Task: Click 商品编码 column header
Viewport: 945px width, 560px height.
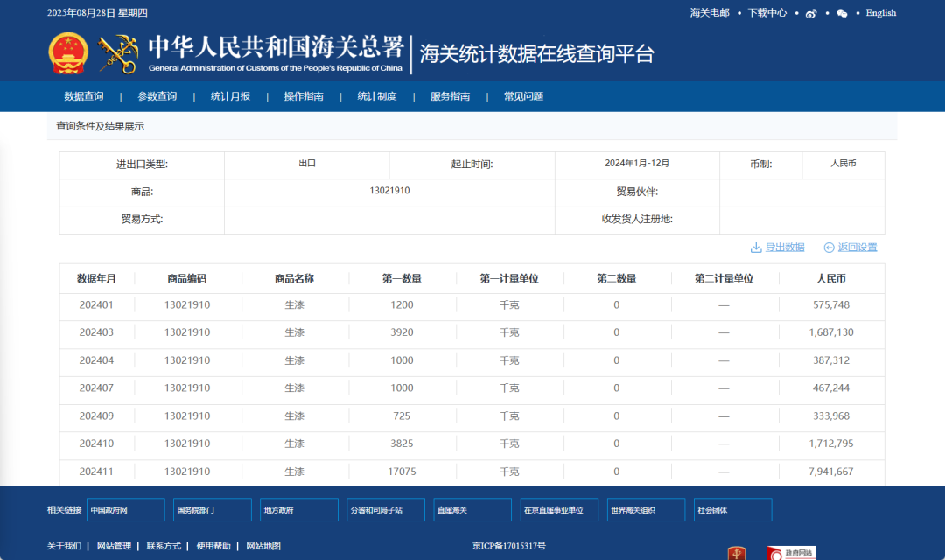Action: click(x=187, y=279)
